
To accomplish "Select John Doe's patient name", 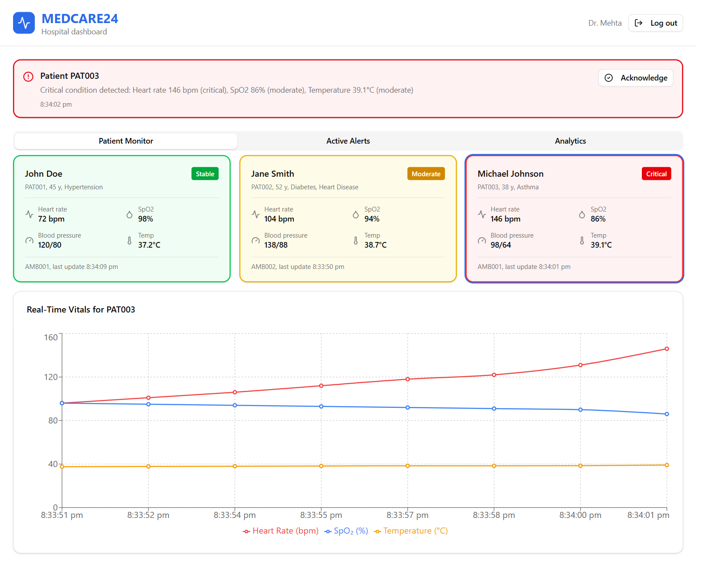I will (44, 174).
